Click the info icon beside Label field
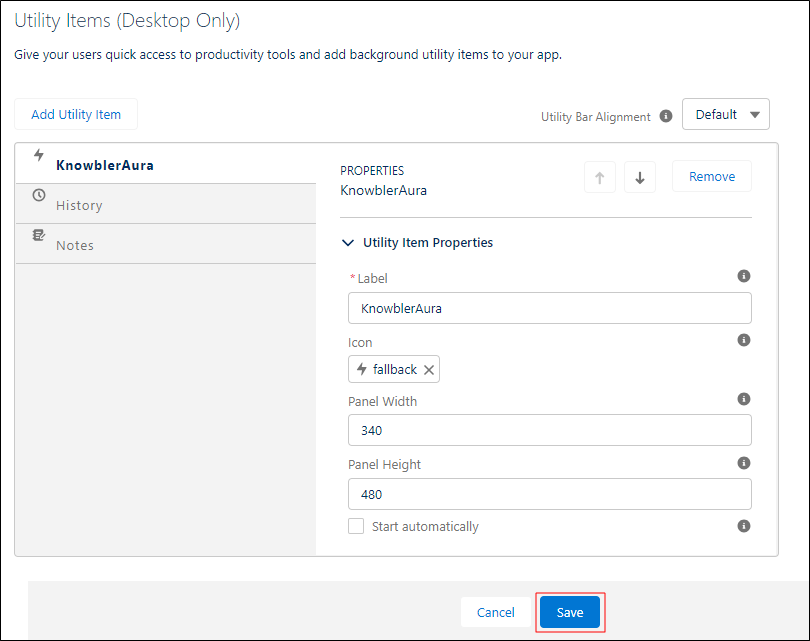Viewport: 810px width, 641px height. click(x=743, y=276)
